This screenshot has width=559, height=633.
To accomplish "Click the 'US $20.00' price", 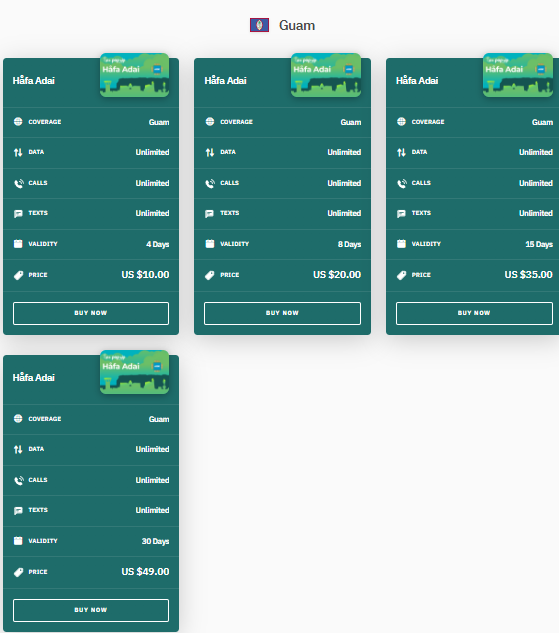I will (x=337, y=275).
